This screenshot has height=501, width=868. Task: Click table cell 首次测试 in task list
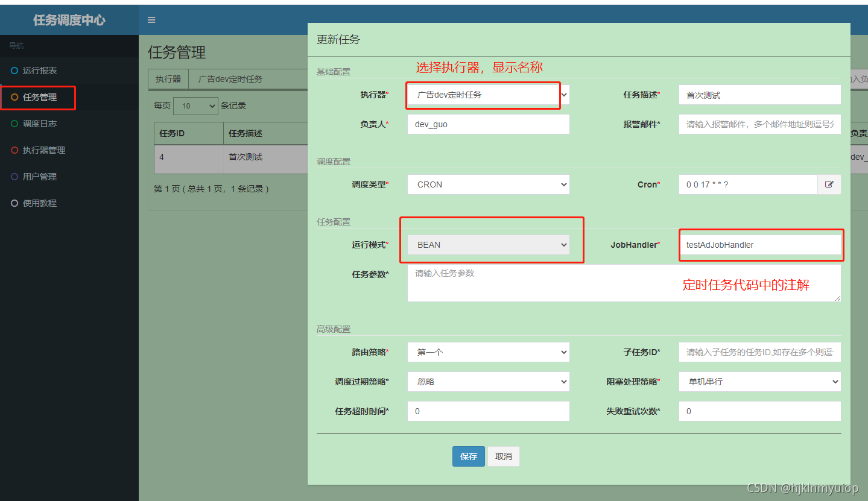click(265, 159)
